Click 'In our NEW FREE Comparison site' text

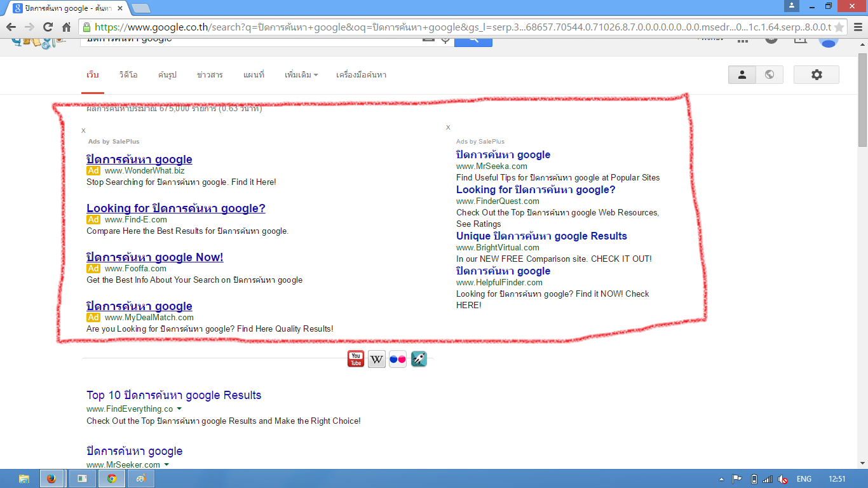tap(554, 259)
